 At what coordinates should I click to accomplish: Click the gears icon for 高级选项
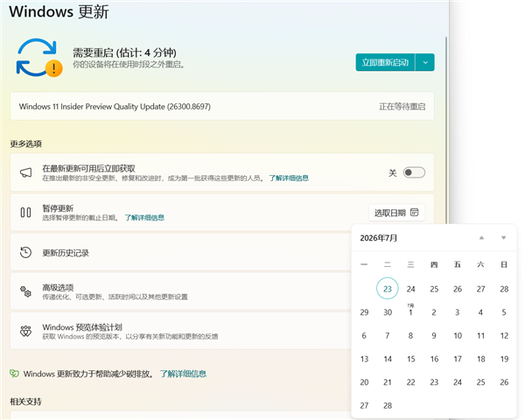[x=25, y=291]
